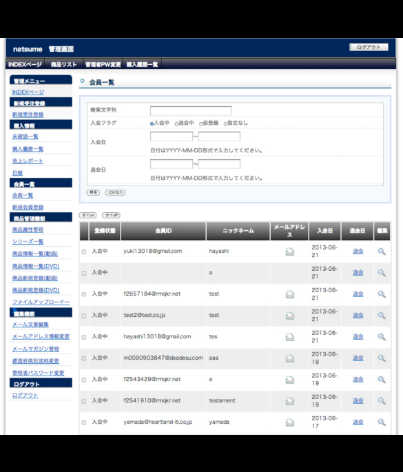Click the 会員ID column header

coord(163,231)
